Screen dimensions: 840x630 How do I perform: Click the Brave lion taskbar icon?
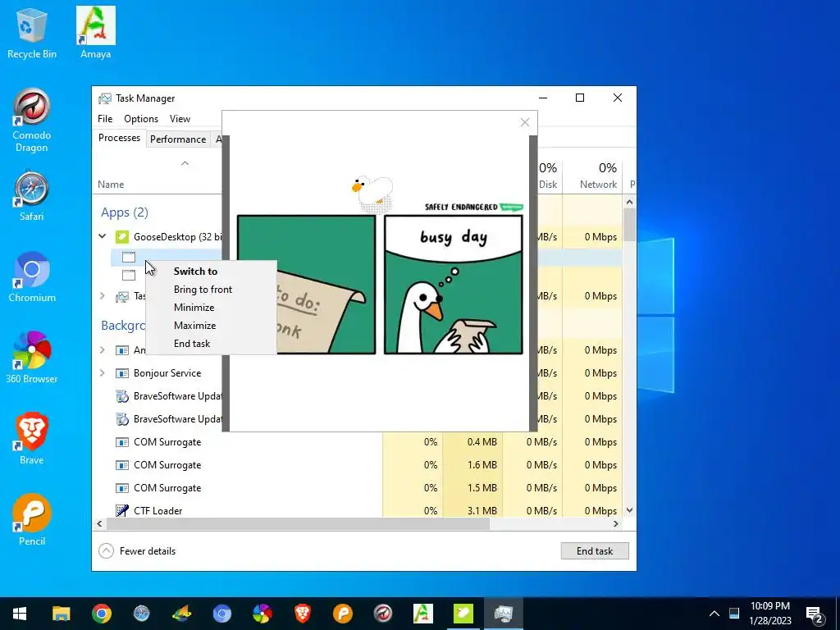coord(302,614)
